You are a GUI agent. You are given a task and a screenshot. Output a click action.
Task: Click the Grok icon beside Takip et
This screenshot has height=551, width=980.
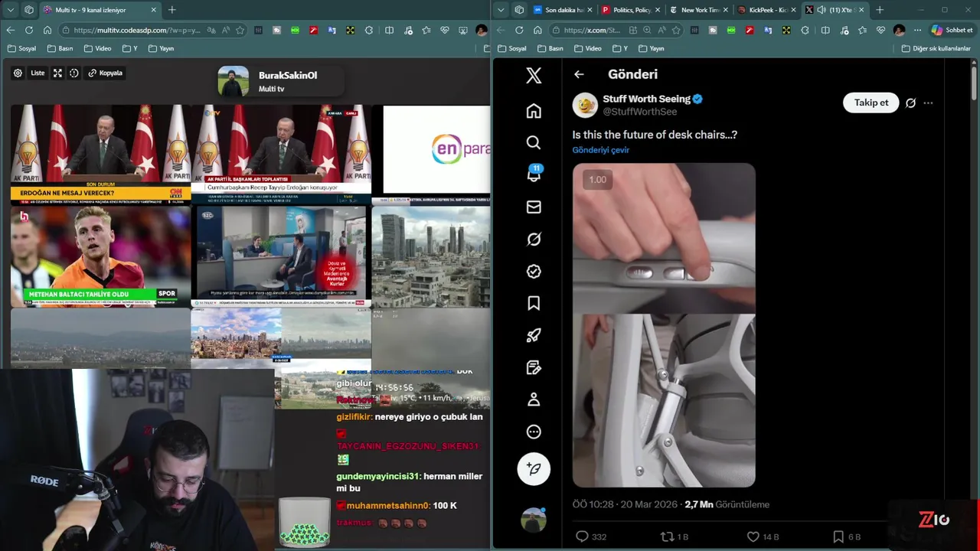pyautogui.click(x=910, y=103)
